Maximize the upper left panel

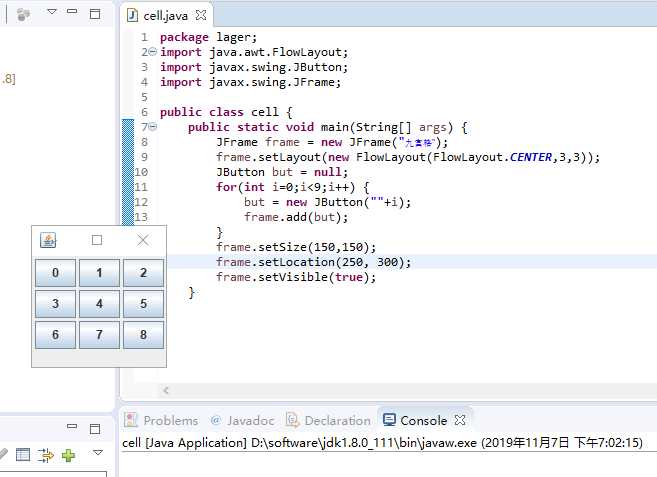point(95,14)
